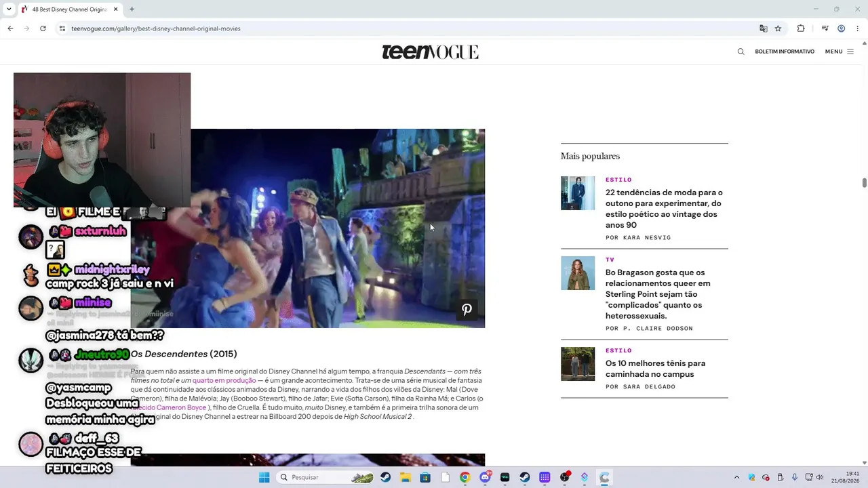Focus the address bar URL field
The width and height of the screenshot is (868, 488).
[407, 28]
